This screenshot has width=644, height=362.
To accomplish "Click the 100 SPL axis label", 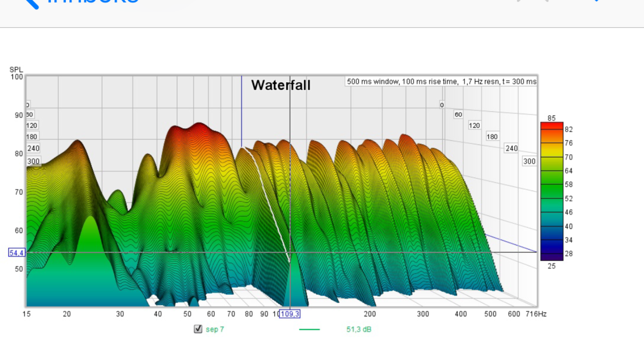I will coord(17,77).
